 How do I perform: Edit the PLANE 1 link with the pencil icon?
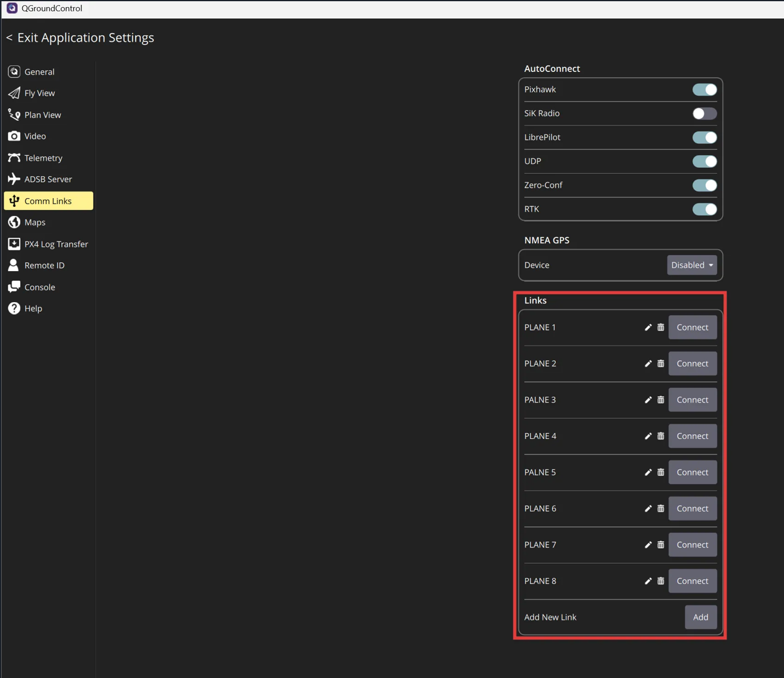[648, 327]
